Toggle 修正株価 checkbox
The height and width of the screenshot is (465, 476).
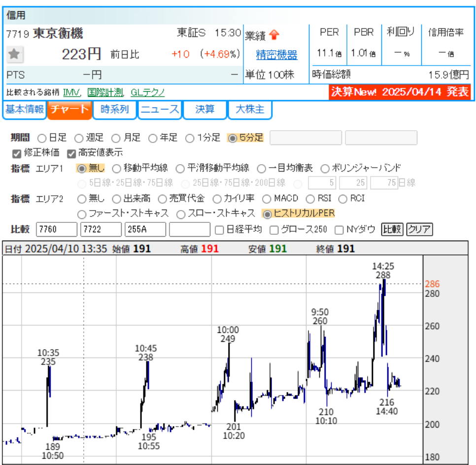(x=17, y=154)
